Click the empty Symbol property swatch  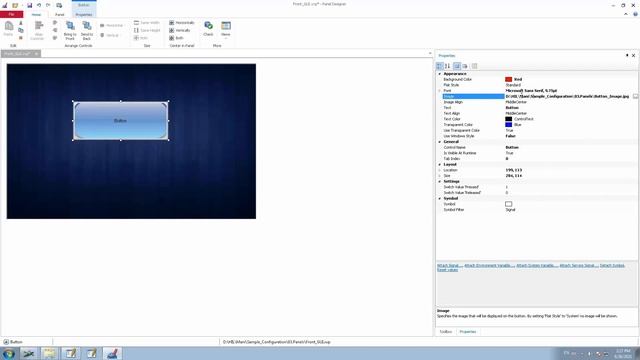508,204
